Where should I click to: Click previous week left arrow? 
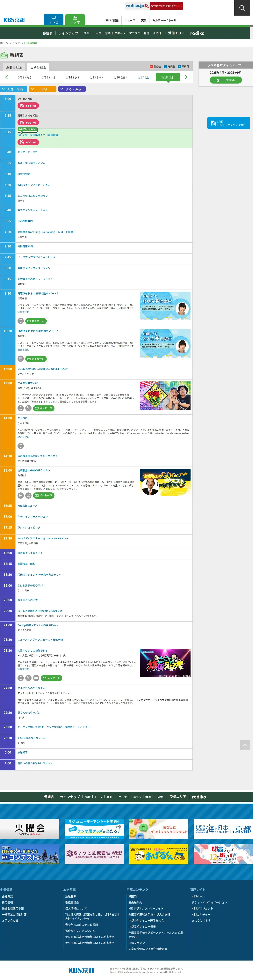coord(6,77)
